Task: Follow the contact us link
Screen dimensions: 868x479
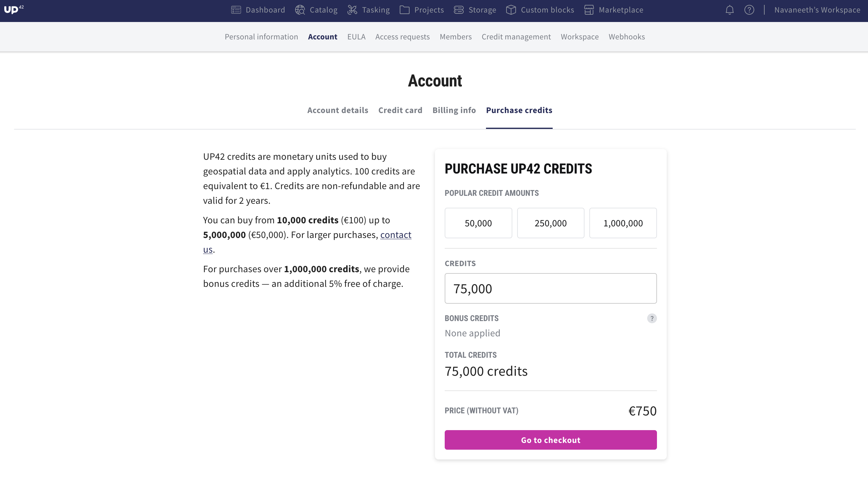Action: tap(395, 235)
